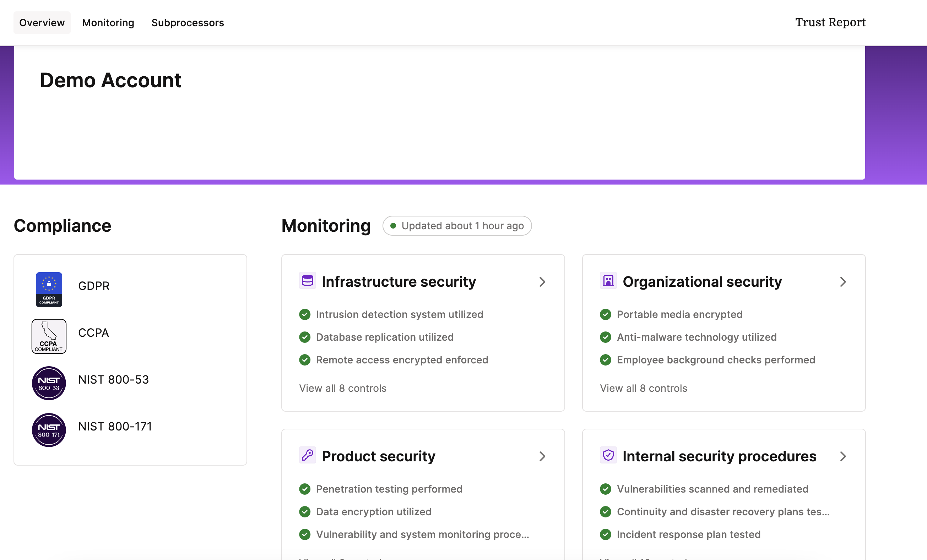Click check icon beside Vulnerability and system monitoring

coord(305,534)
